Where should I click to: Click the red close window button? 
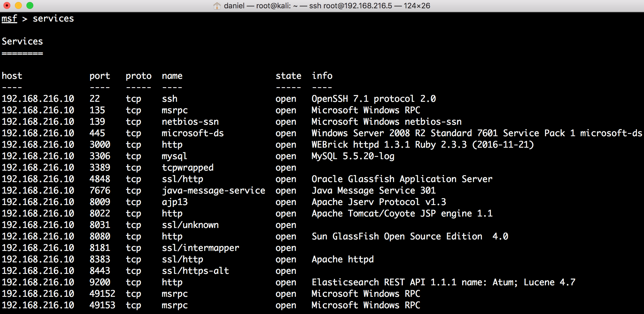point(7,5)
